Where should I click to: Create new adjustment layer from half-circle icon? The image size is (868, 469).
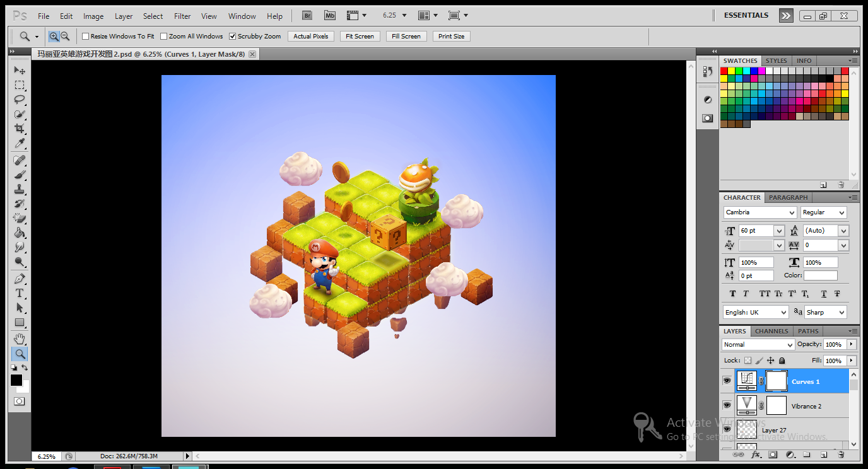pyautogui.click(x=790, y=455)
